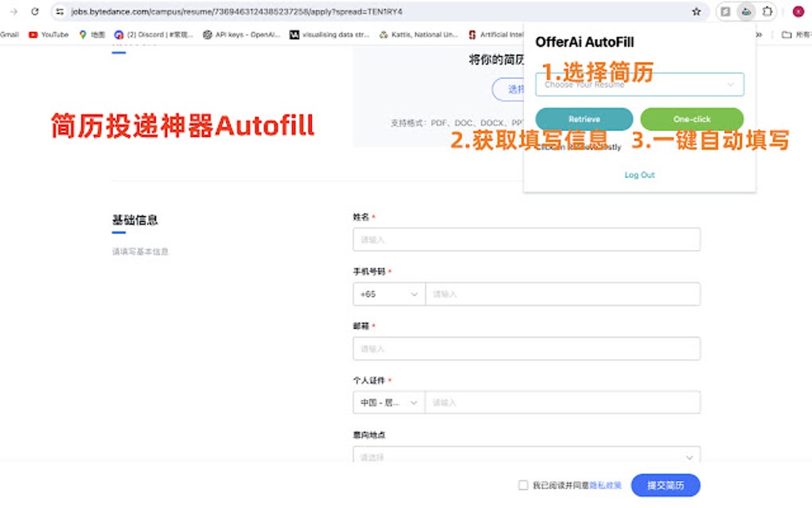
Task: Click the 姓名 name input field
Action: 525,239
